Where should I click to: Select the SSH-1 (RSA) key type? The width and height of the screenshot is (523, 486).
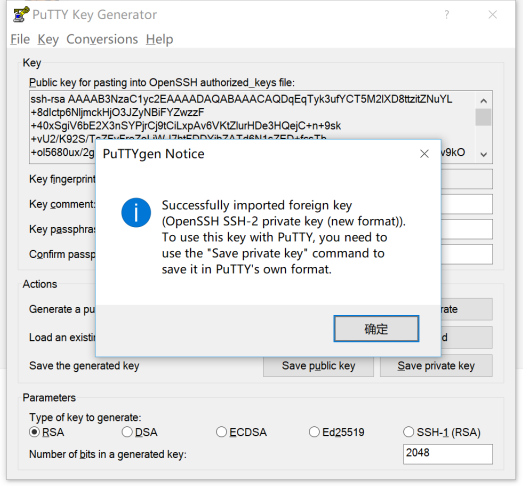tap(442, 432)
